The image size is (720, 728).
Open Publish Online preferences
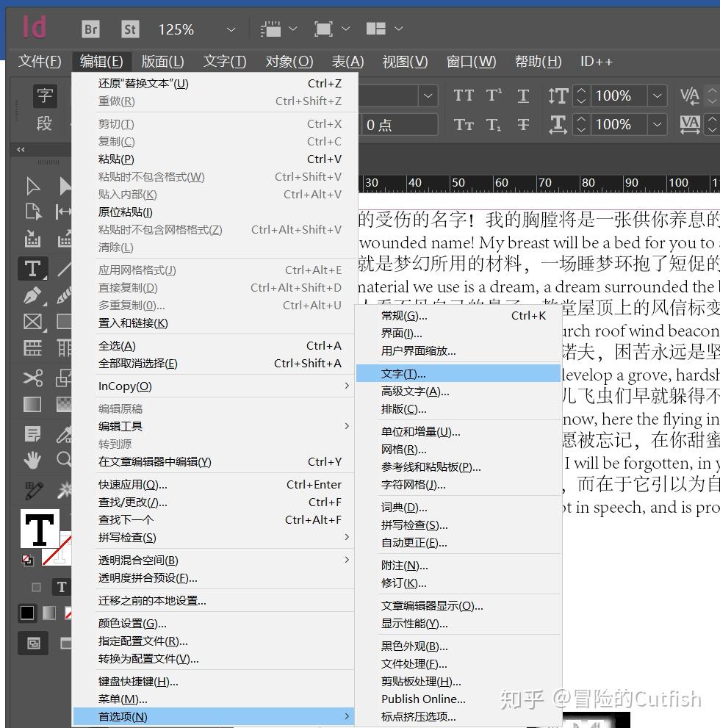[424, 699]
